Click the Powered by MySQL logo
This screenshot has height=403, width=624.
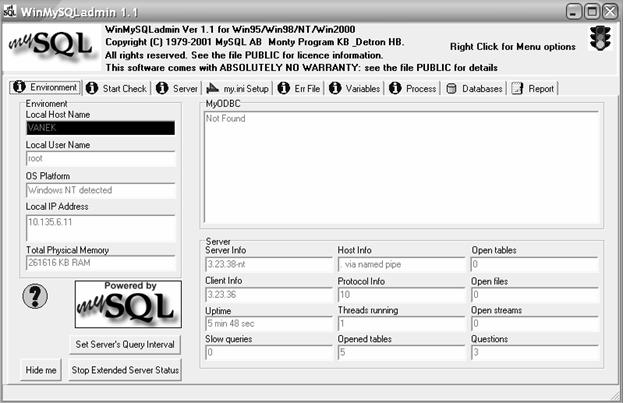pyautogui.click(x=128, y=304)
